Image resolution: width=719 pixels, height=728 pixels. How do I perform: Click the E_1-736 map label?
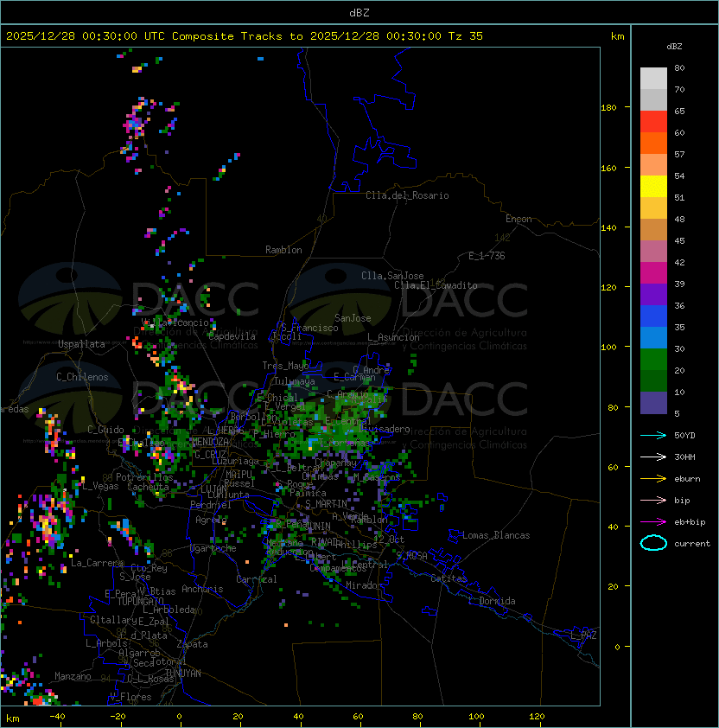[487, 256]
